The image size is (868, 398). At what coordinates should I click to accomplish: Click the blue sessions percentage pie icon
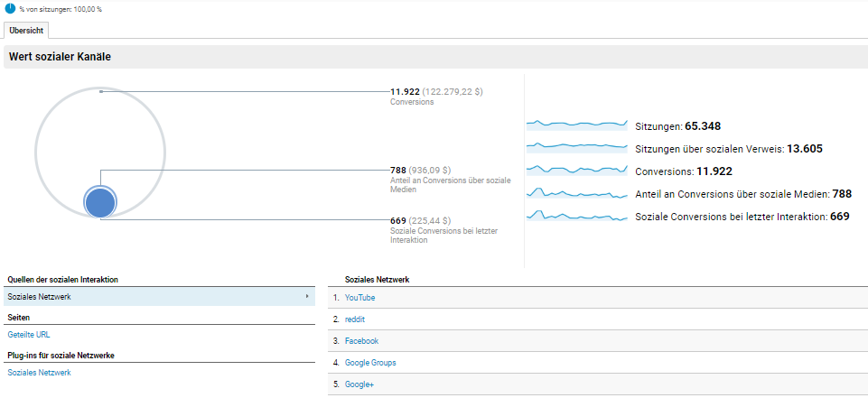click(10, 9)
